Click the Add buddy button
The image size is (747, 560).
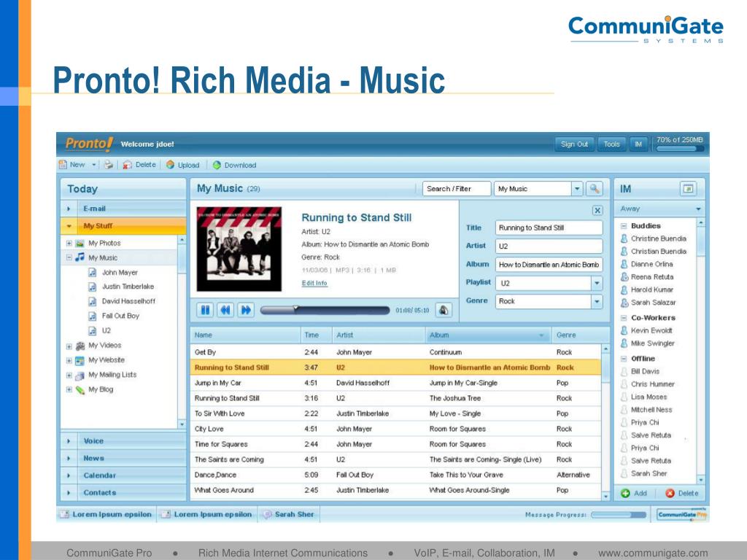634,494
